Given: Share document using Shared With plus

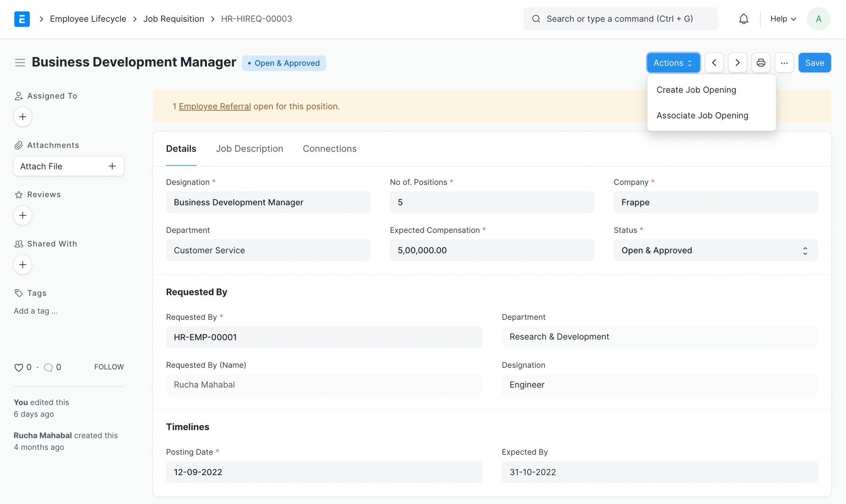Looking at the screenshot, I should [x=22, y=265].
